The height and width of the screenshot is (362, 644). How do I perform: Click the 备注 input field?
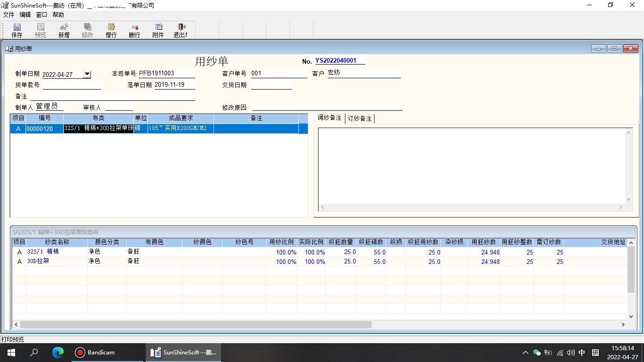113,96
